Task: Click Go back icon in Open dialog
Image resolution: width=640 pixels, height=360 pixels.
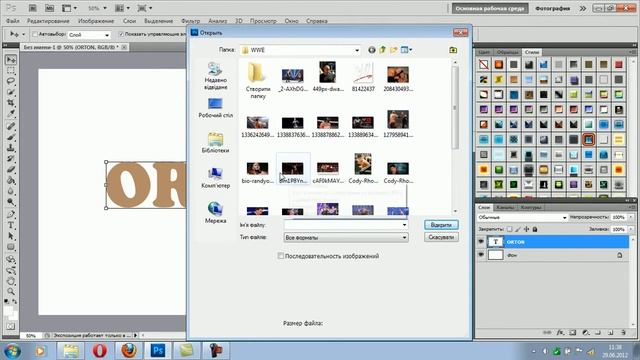Action: [371, 50]
